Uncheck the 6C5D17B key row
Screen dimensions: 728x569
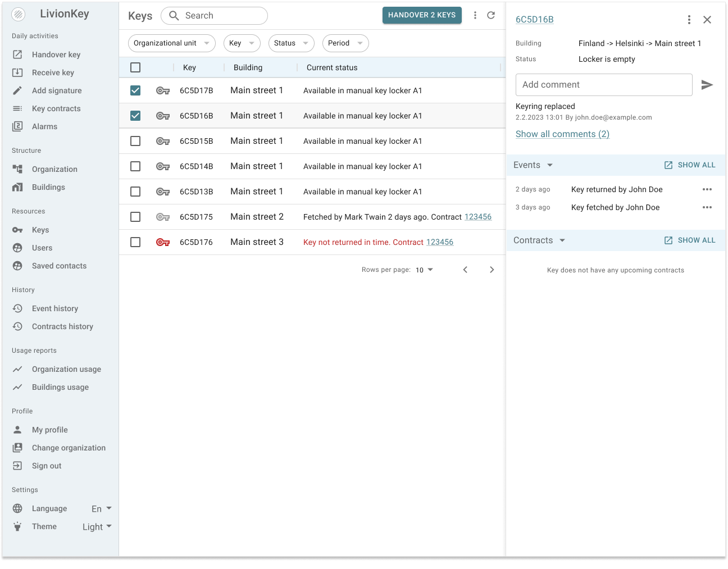click(x=135, y=90)
